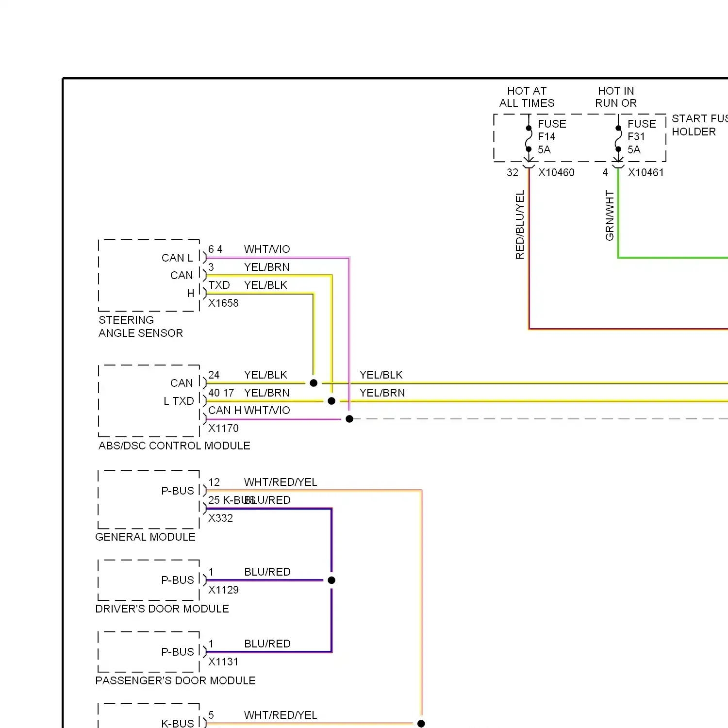728x728 pixels.
Task: Click the HOT AT ALL TIMES label
Action: pos(527,97)
